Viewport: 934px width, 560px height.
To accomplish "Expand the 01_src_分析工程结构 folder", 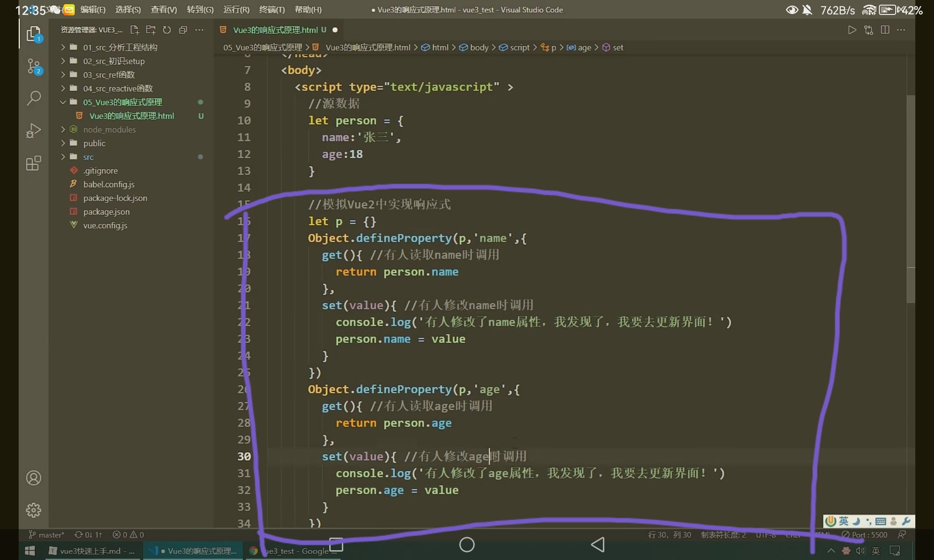I will pos(120,47).
